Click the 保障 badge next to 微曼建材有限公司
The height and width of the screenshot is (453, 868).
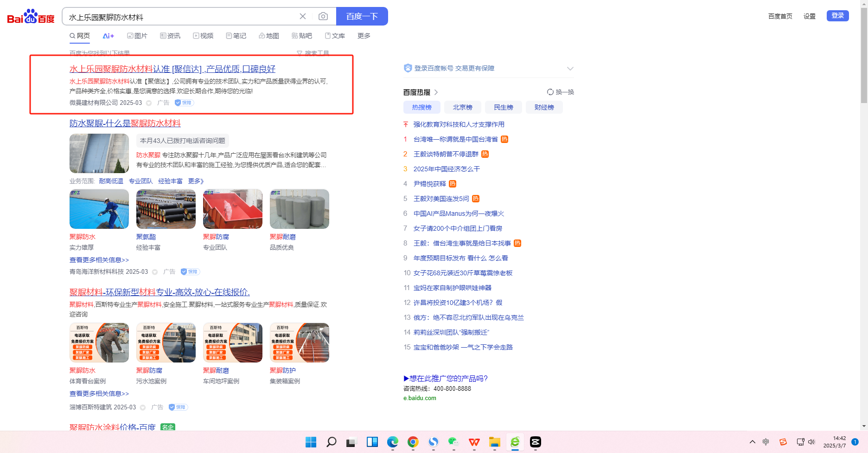click(x=184, y=103)
